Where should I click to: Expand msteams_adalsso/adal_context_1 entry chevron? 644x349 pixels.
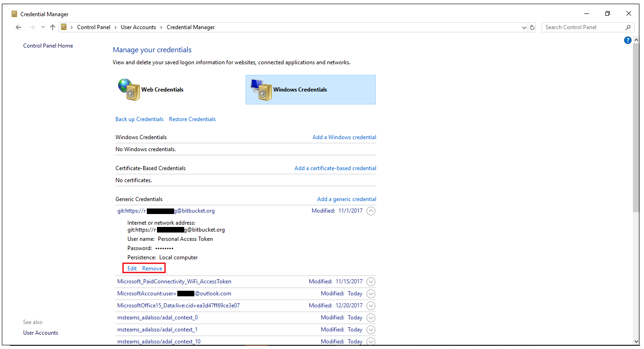pyautogui.click(x=371, y=330)
